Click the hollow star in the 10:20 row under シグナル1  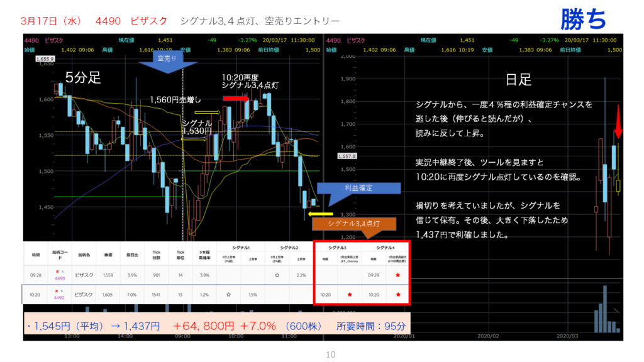point(228,295)
